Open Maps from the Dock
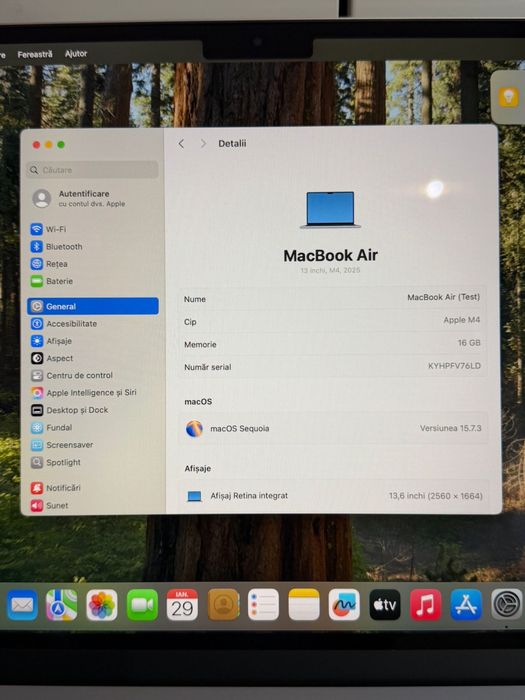This screenshot has width=525, height=700. click(62, 605)
